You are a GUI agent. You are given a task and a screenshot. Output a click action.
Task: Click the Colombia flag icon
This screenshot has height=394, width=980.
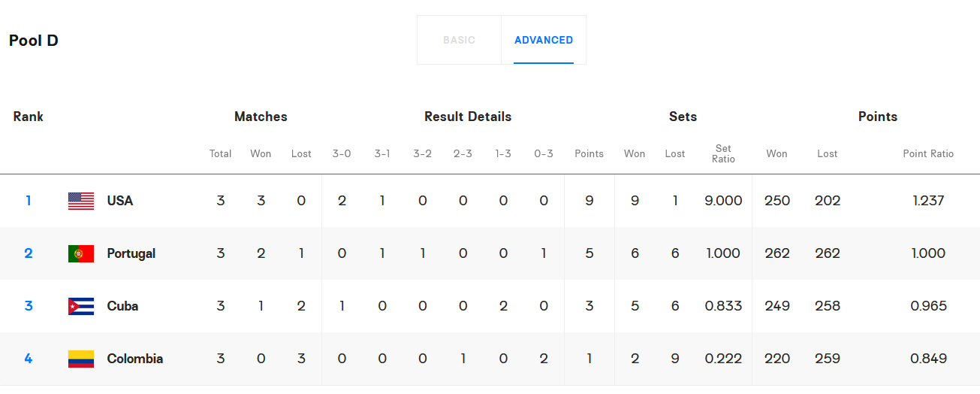tap(81, 359)
